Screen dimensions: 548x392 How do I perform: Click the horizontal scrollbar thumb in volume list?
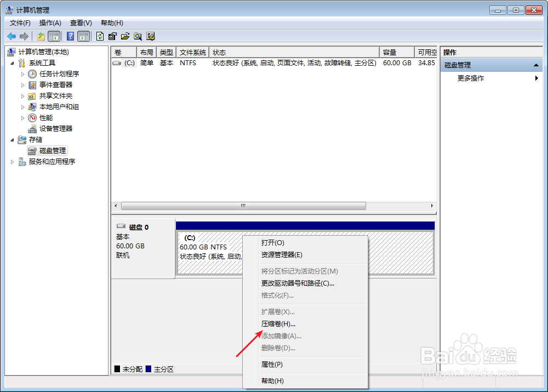244,206
